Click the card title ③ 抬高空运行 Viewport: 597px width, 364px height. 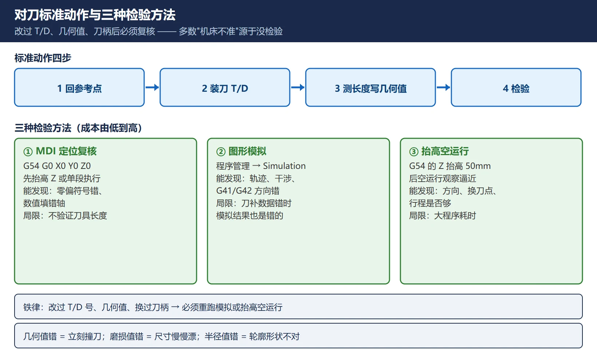439,151
